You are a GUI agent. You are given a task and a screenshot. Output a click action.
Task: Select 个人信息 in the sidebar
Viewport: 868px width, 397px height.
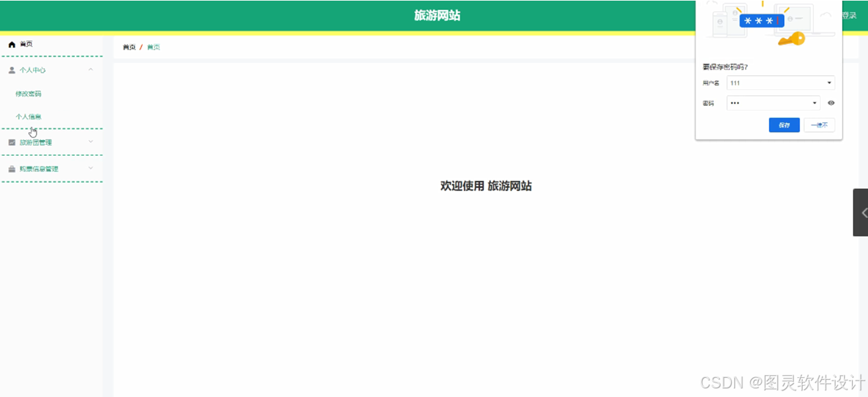pyautogui.click(x=28, y=117)
